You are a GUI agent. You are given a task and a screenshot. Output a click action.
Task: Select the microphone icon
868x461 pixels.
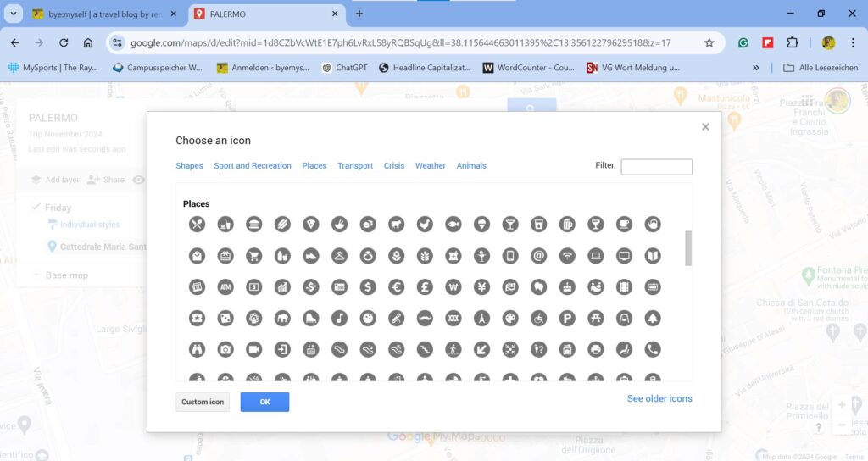click(x=397, y=319)
